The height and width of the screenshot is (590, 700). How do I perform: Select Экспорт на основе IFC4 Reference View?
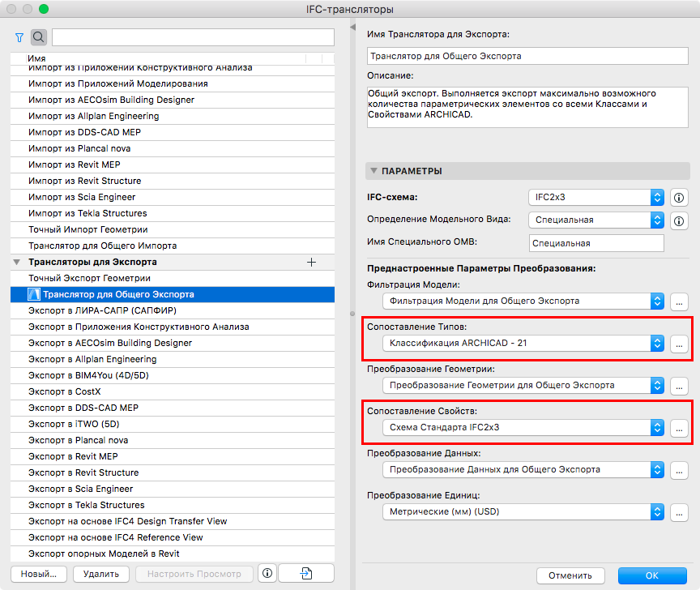click(x=173, y=537)
